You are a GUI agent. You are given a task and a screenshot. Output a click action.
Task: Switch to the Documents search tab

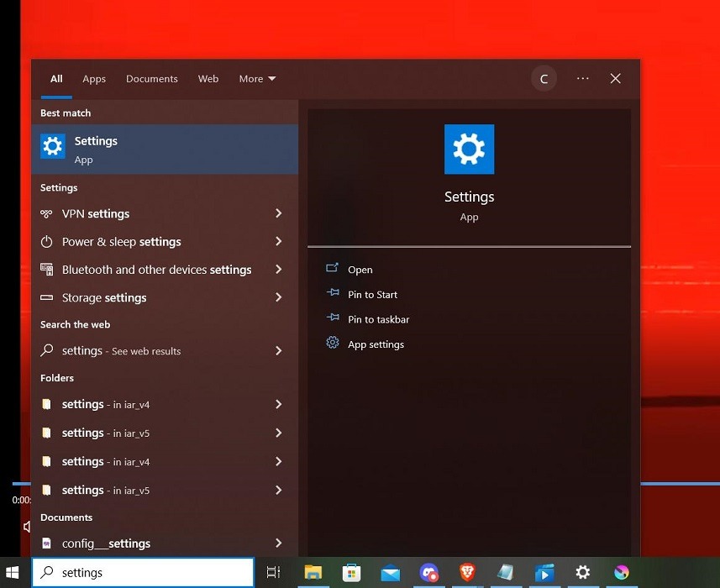[151, 78]
